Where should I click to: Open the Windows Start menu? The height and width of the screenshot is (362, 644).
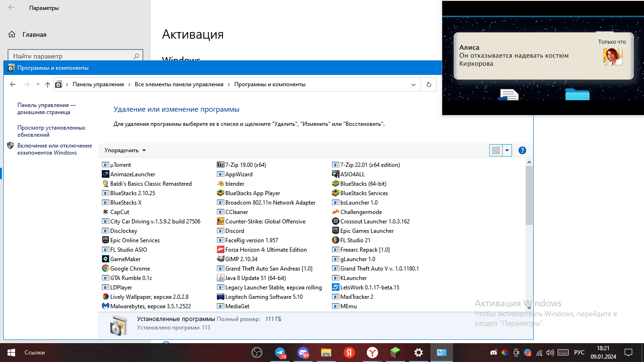[11, 353]
